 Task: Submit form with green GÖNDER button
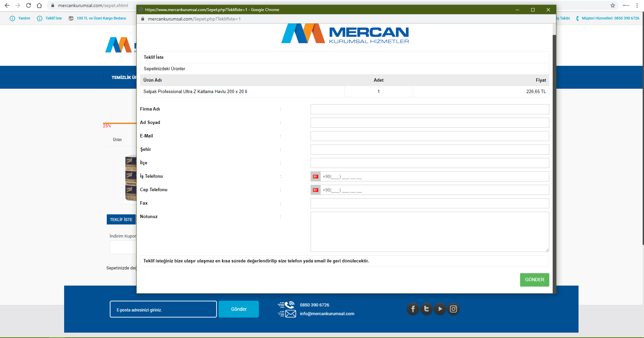[535, 280]
